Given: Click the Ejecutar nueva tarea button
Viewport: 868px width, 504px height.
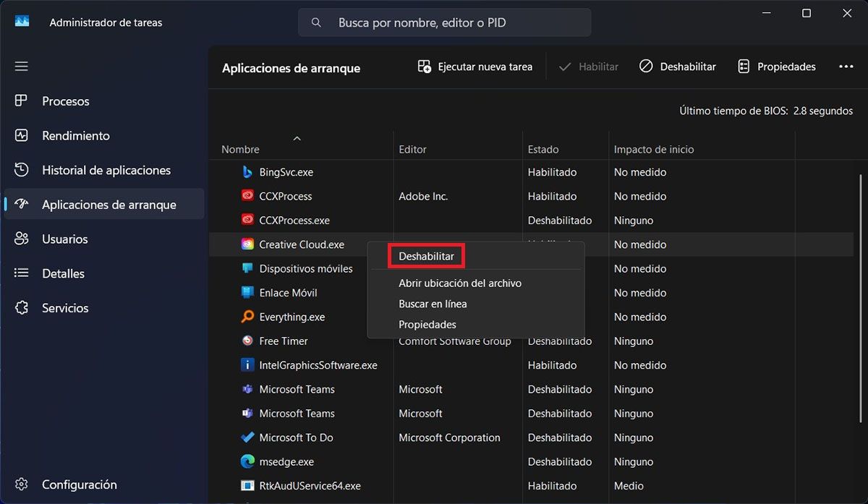Looking at the screenshot, I should (475, 67).
